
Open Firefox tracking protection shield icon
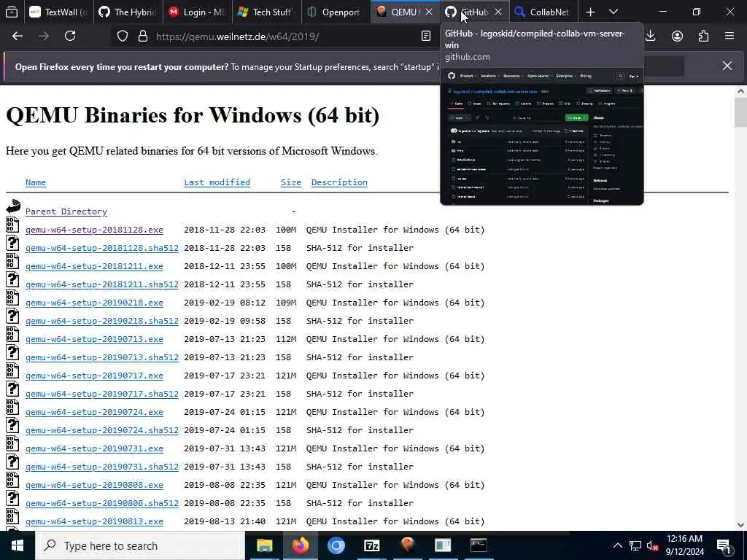(x=123, y=36)
